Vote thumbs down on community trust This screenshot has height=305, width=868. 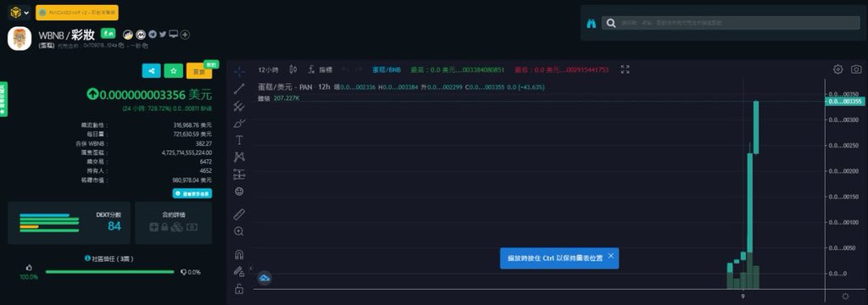click(183, 272)
